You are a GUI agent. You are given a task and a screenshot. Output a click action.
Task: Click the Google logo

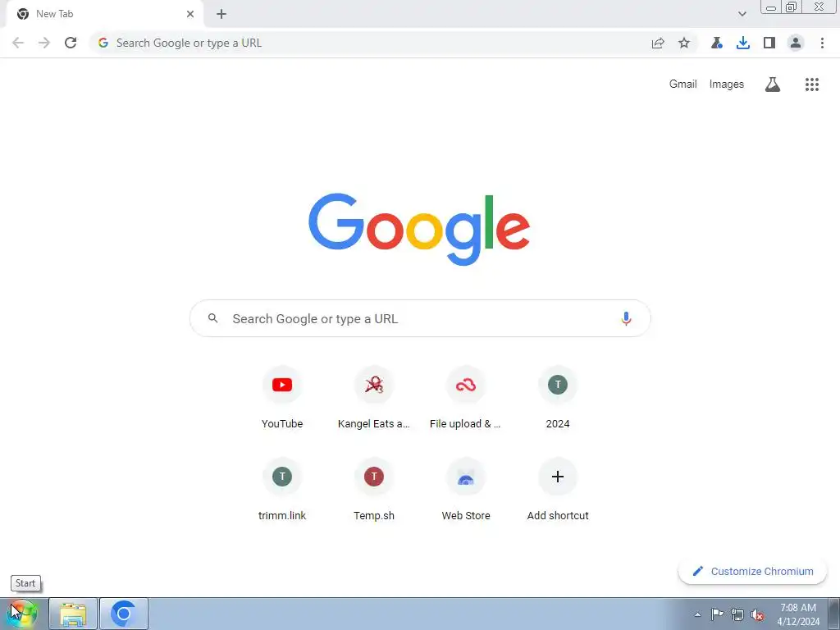(x=419, y=230)
